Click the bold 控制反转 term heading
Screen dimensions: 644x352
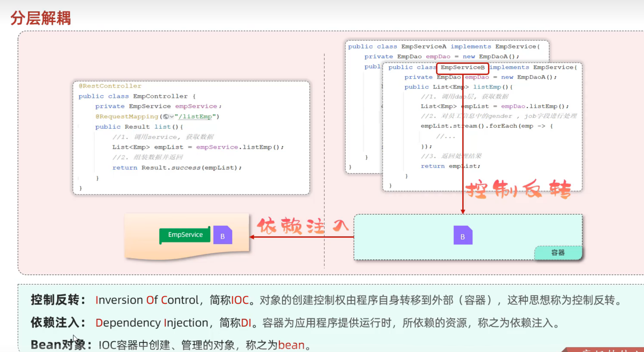[x=55, y=300]
